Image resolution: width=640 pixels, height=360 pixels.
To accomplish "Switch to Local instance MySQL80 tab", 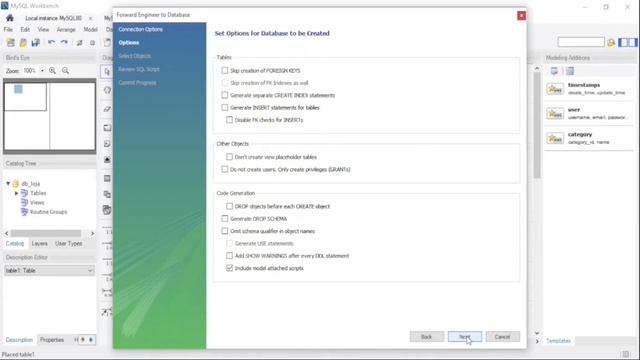I will [53, 18].
